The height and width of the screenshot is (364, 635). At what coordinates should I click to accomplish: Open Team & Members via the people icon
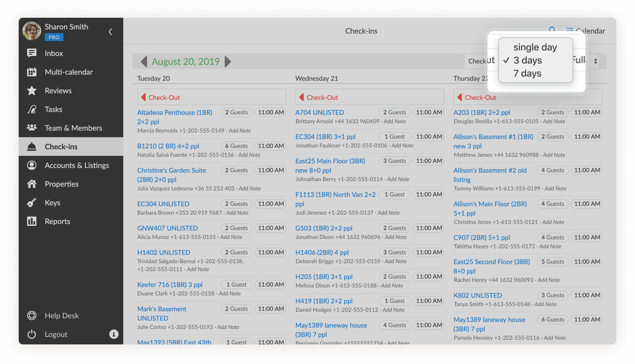click(x=32, y=127)
